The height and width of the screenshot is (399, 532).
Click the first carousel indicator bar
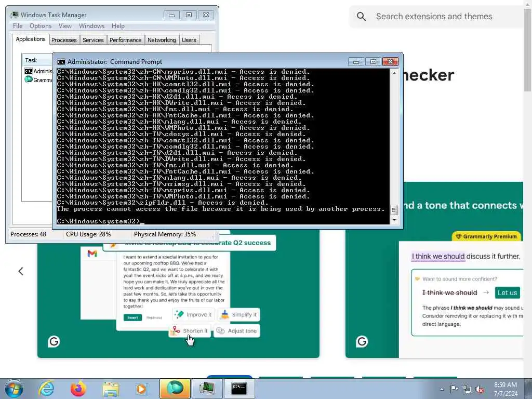pos(230,377)
